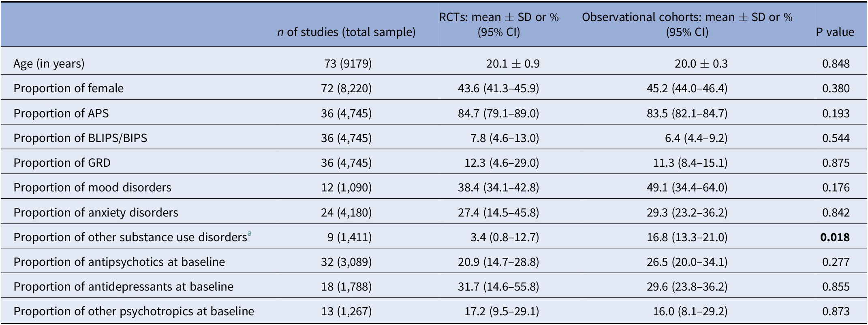This screenshot has height=325, width=868.
Task: Click the 'Proportion of mood disorders' label
Action: tap(92, 187)
